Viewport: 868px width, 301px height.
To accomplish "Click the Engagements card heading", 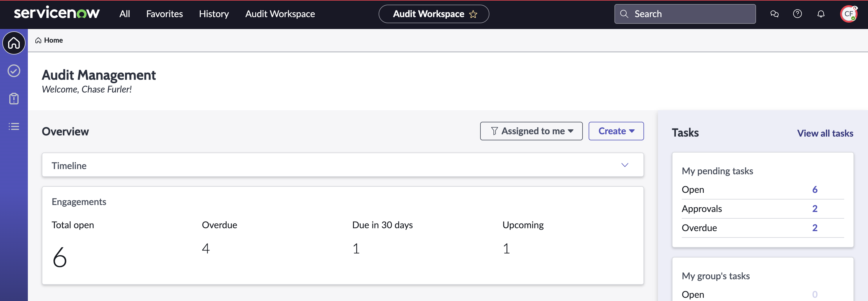I will pyautogui.click(x=79, y=202).
